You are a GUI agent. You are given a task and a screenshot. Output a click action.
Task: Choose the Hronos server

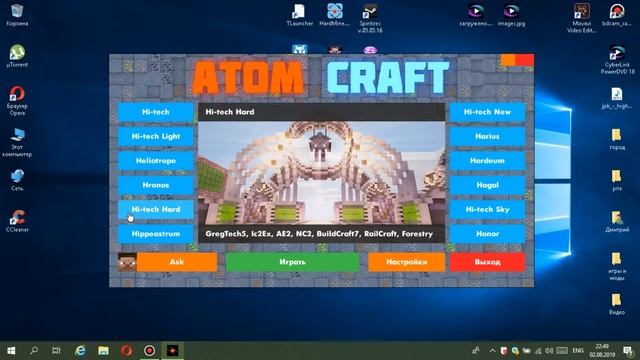[x=156, y=185]
